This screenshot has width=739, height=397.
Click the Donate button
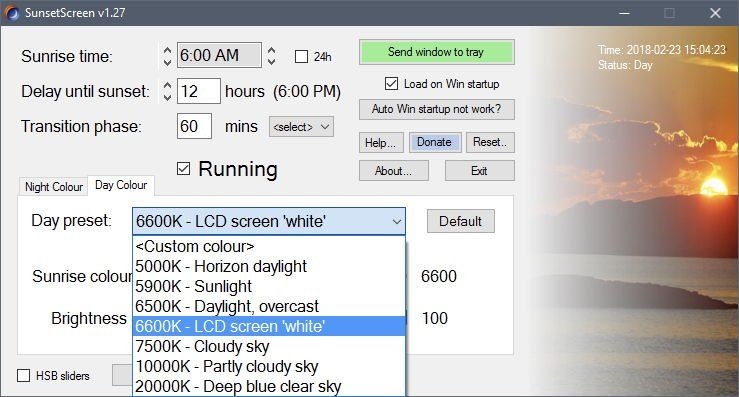(435, 142)
